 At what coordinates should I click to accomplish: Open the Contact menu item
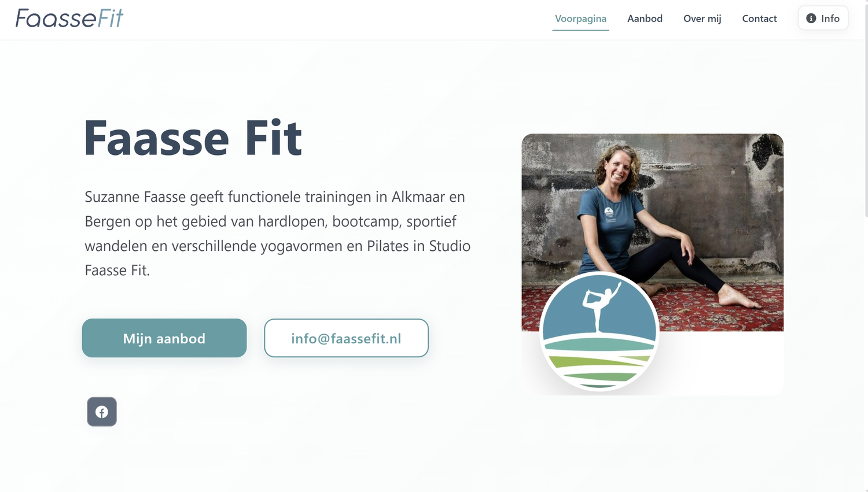coord(759,19)
